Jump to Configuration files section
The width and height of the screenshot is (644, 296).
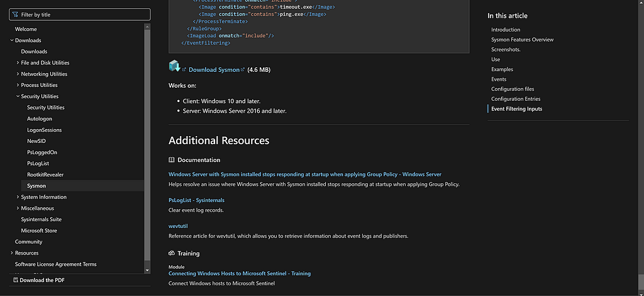513,89
